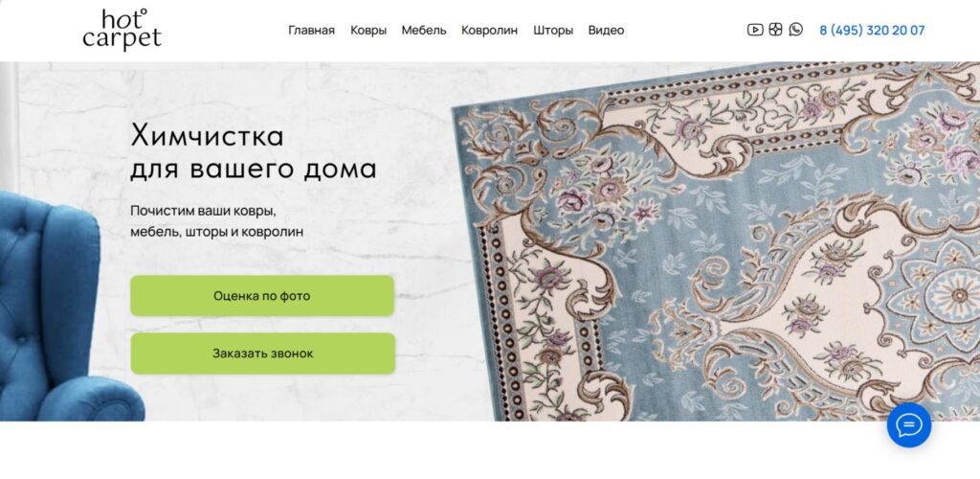Click the Почистим ваши ковры subtitle text
Viewport: 980px width, 479px height.
pos(217,221)
